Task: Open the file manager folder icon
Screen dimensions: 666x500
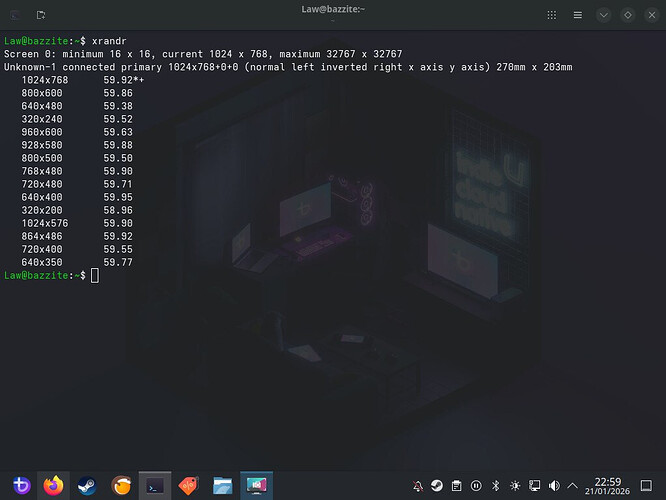Action: [221, 485]
